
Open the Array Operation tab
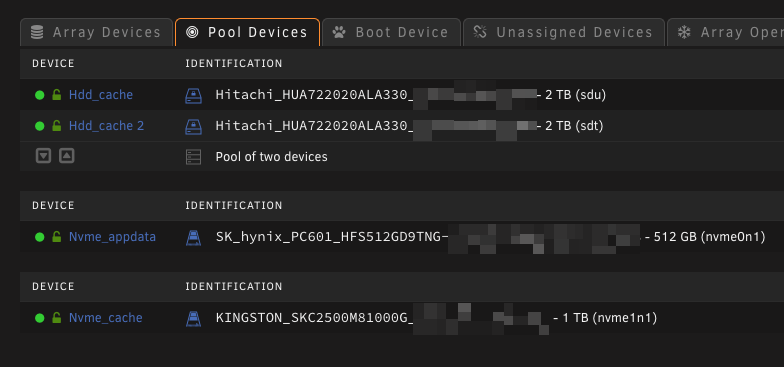726,32
